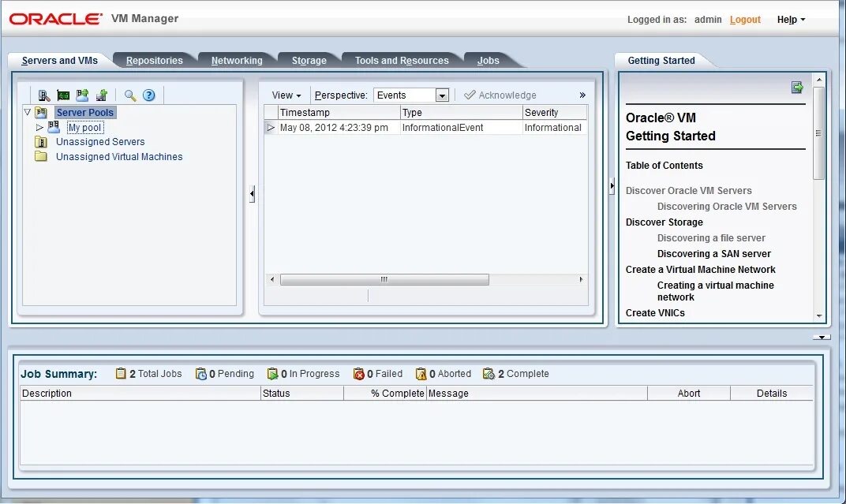This screenshot has width=846, height=504.
Task: Switch to the Repositories tab
Action: [x=155, y=61]
